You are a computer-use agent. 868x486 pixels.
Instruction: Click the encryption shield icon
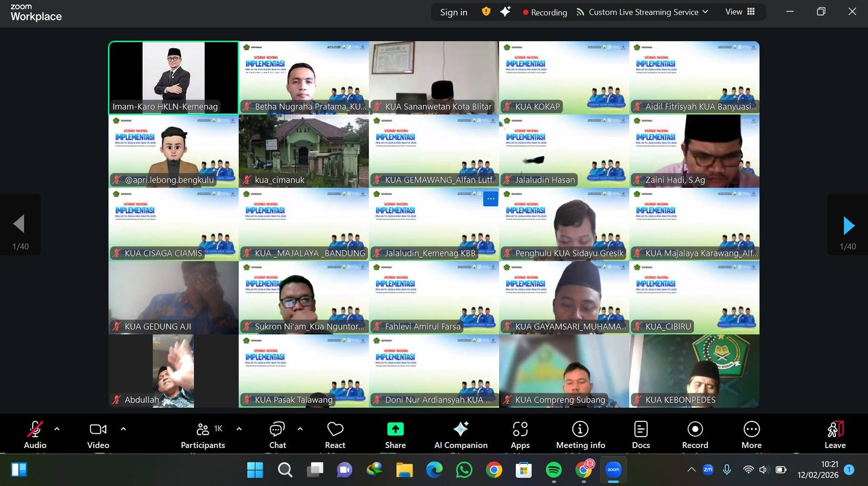tap(486, 11)
